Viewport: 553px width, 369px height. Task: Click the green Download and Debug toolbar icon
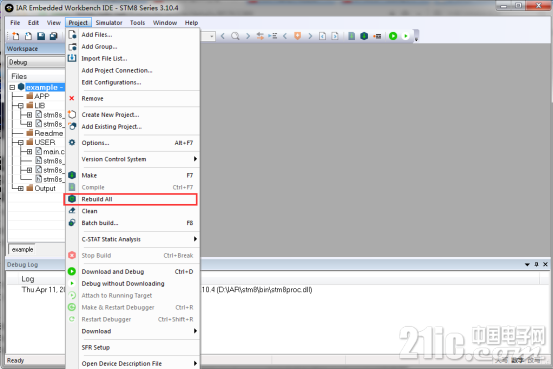[x=393, y=36]
